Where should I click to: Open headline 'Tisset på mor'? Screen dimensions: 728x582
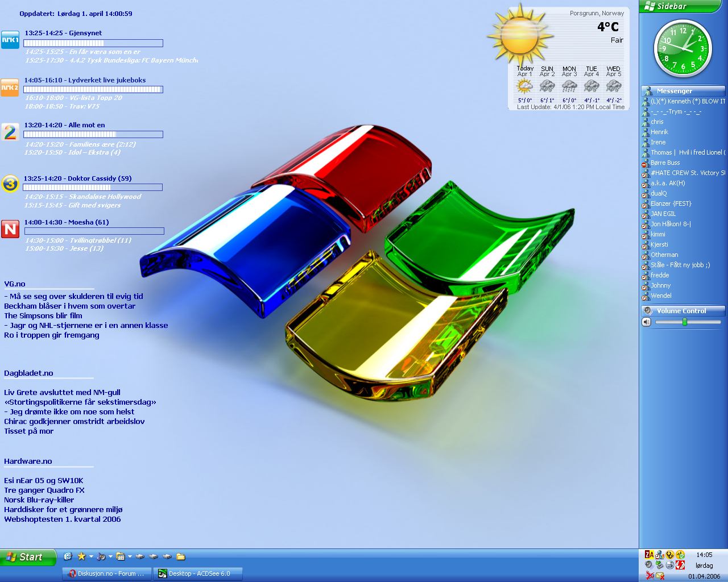(x=28, y=431)
